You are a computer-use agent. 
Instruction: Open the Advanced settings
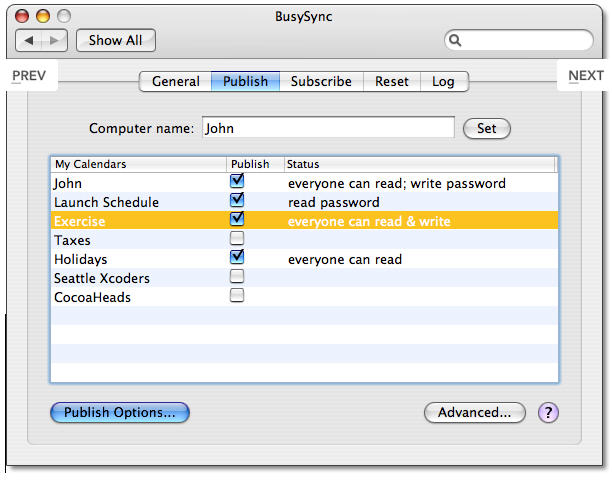[x=475, y=412]
